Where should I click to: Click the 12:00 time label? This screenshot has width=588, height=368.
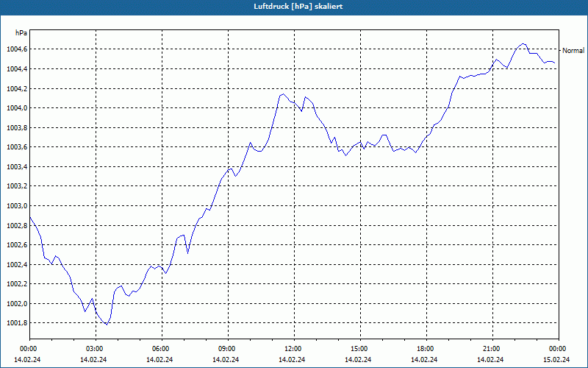292,349
